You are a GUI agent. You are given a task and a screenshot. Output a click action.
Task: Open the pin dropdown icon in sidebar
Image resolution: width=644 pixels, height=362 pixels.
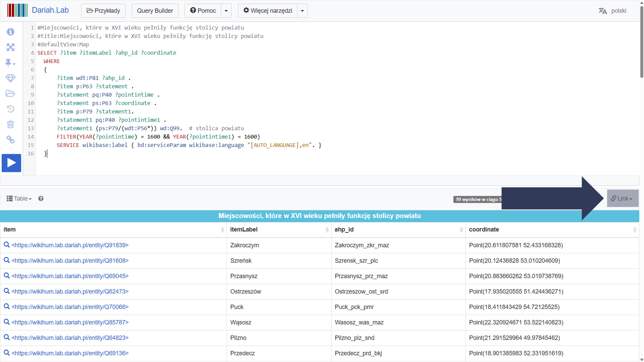click(10, 63)
